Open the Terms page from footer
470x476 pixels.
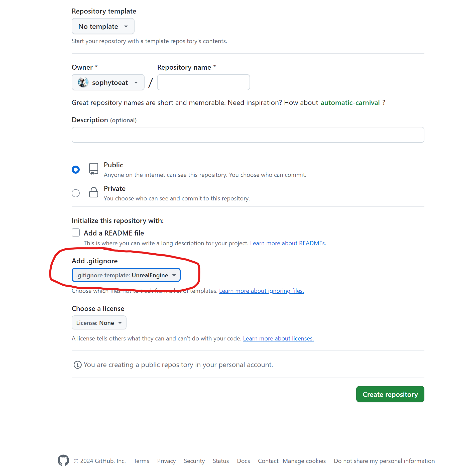[141, 461]
